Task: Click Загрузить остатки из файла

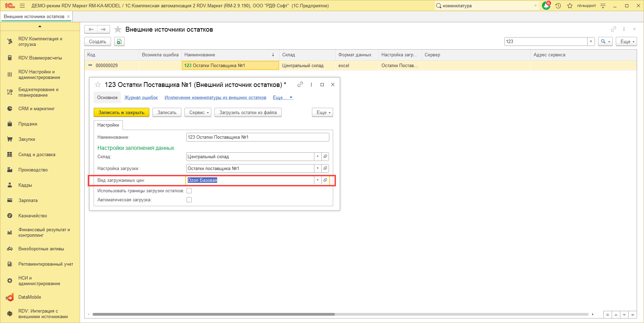Action: [x=248, y=113]
